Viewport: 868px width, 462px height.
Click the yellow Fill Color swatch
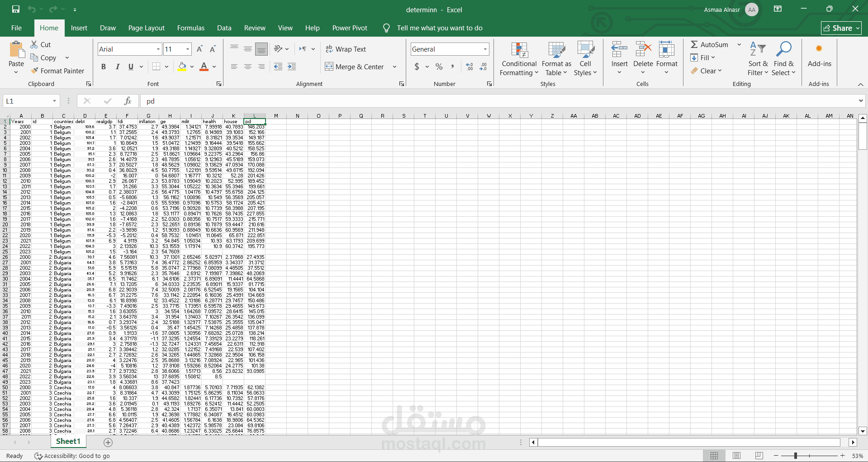tap(182, 67)
